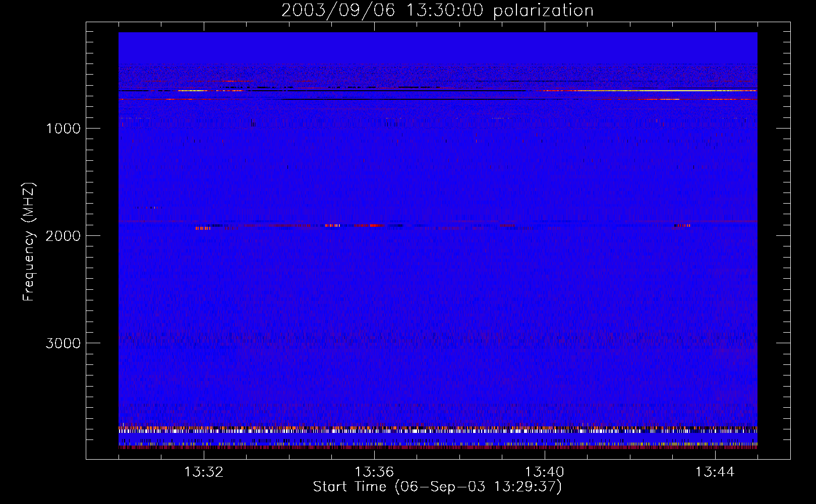Click the 13:44 time tick label
The height and width of the screenshot is (504, 816).
[715, 472]
